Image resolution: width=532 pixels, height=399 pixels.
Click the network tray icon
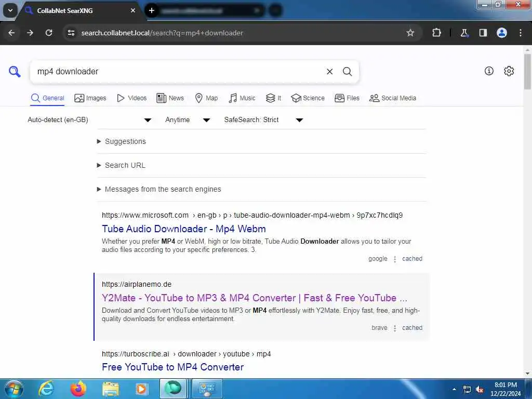467,390
